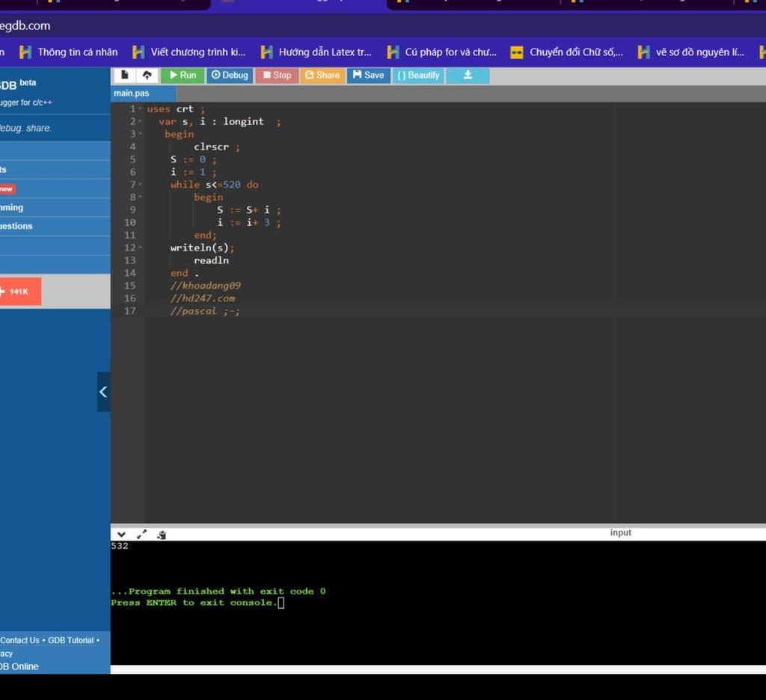This screenshot has width=766, height=700.
Task: Open the GDB Tutorial link
Action: point(70,640)
